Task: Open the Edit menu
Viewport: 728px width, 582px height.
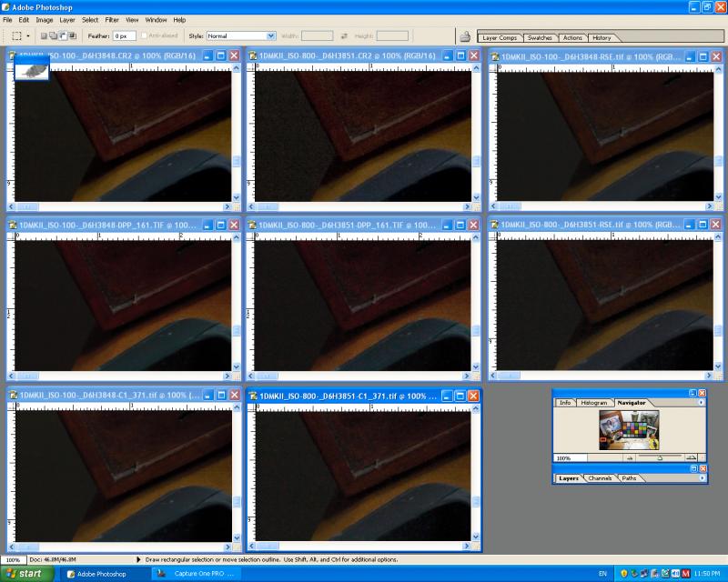Action: click(x=24, y=20)
